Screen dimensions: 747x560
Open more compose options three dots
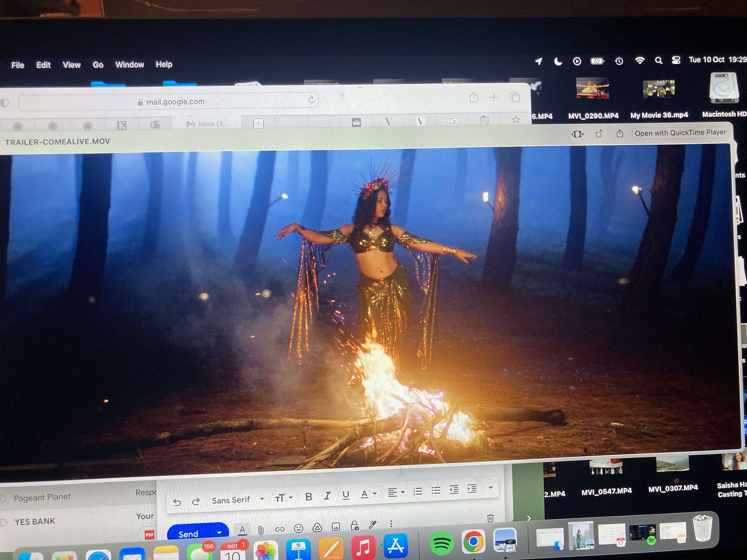click(x=391, y=524)
